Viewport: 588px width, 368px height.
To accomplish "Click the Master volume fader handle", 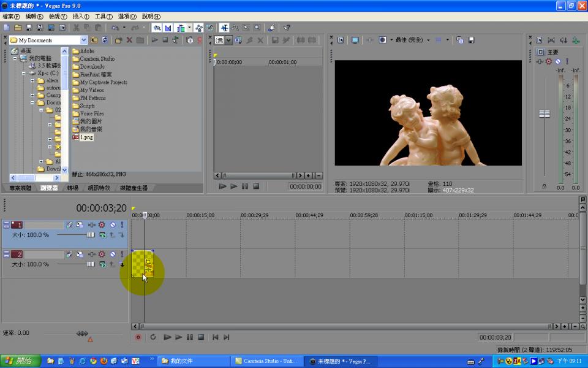I will point(544,113).
